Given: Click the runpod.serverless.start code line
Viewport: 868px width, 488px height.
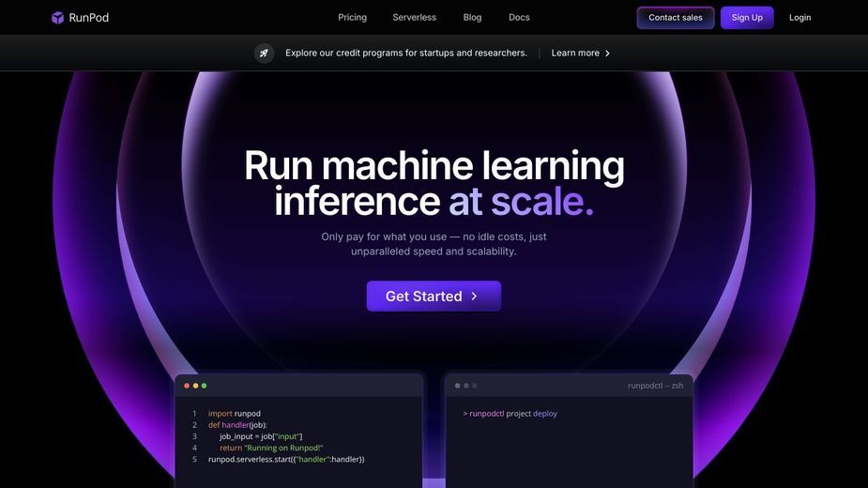Looking at the screenshot, I should pos(286,459).
